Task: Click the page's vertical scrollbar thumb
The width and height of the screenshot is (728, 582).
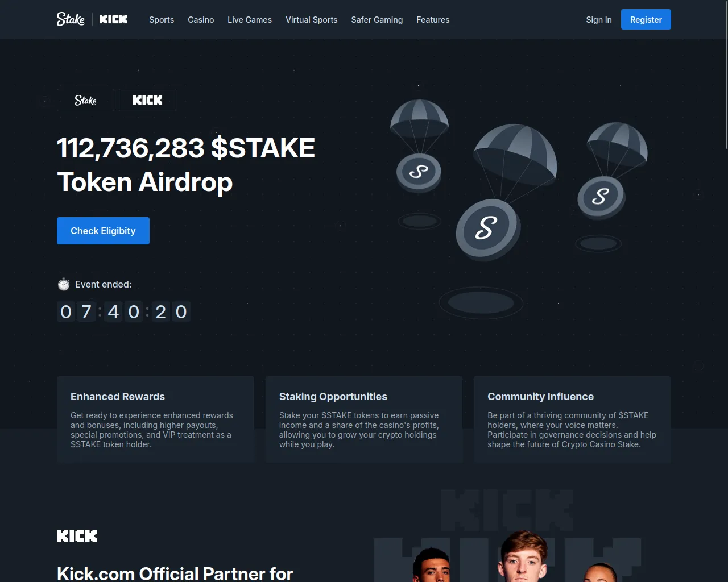Action: tap(726, 74)
